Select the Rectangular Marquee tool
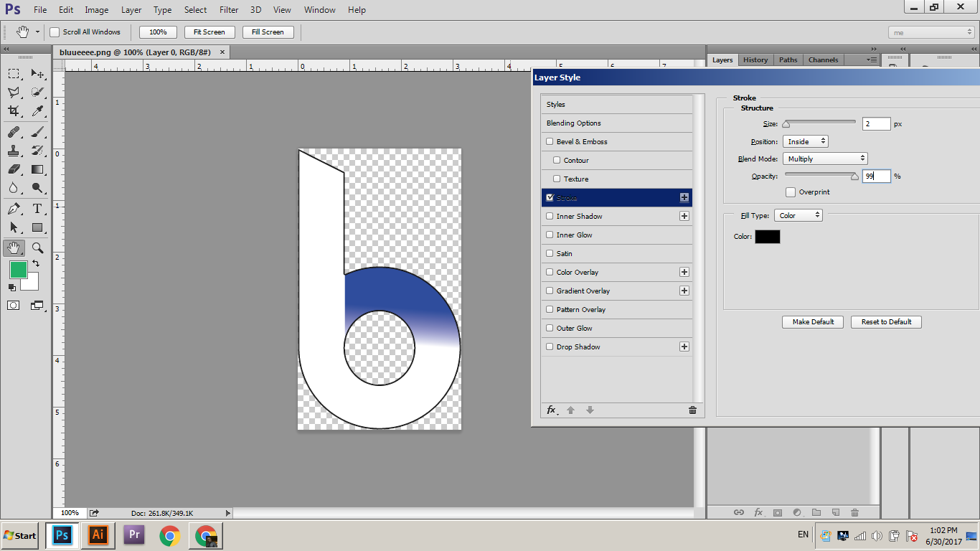This screenshot has height=551, width=980. coord(14,73)
